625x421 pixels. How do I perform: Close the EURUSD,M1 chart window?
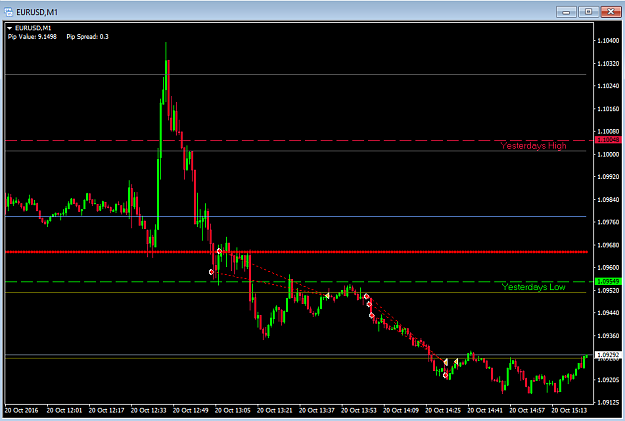(610, 12)
